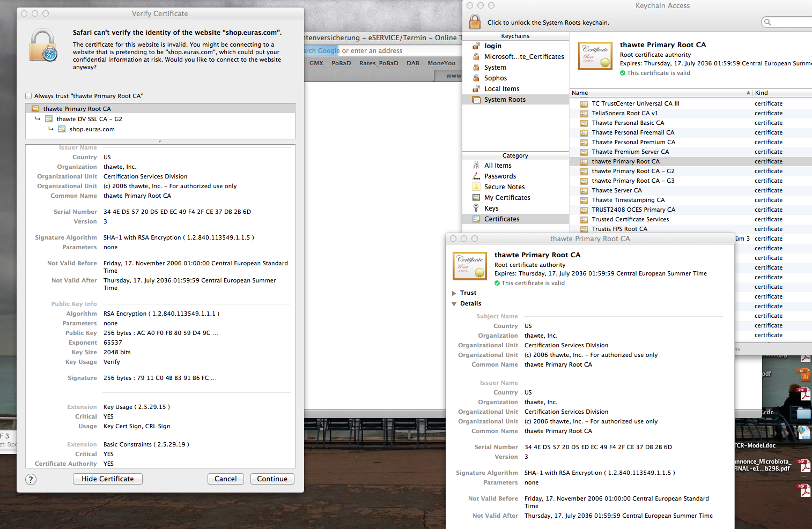Sort certificates by Name column
The image size is (812, 529).
click(661, 93)
